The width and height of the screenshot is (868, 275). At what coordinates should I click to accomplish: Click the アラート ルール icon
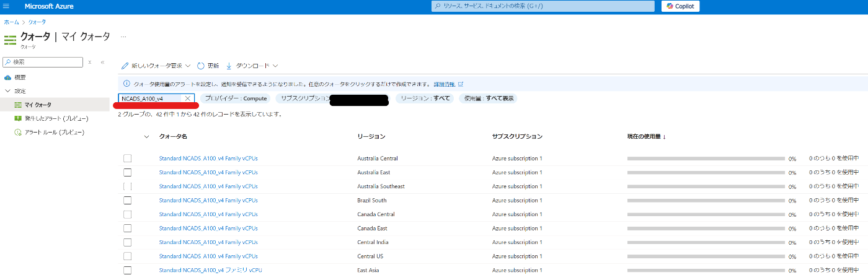point(18,132)
